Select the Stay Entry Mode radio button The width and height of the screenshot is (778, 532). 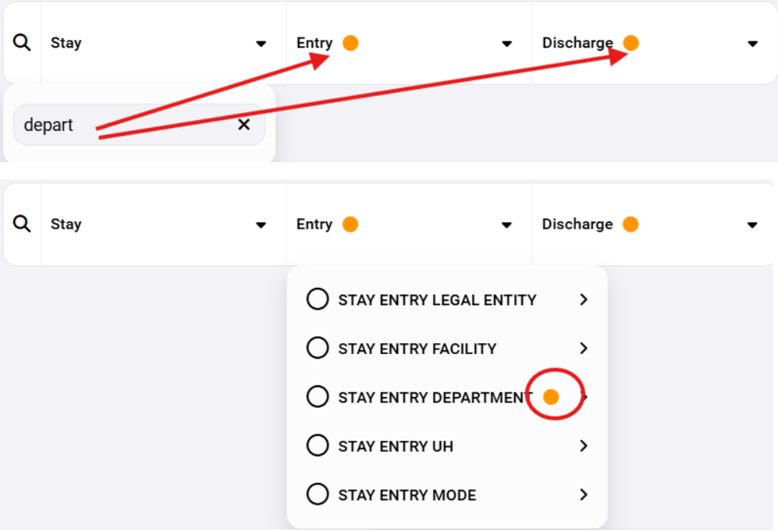tap(318, 495)
